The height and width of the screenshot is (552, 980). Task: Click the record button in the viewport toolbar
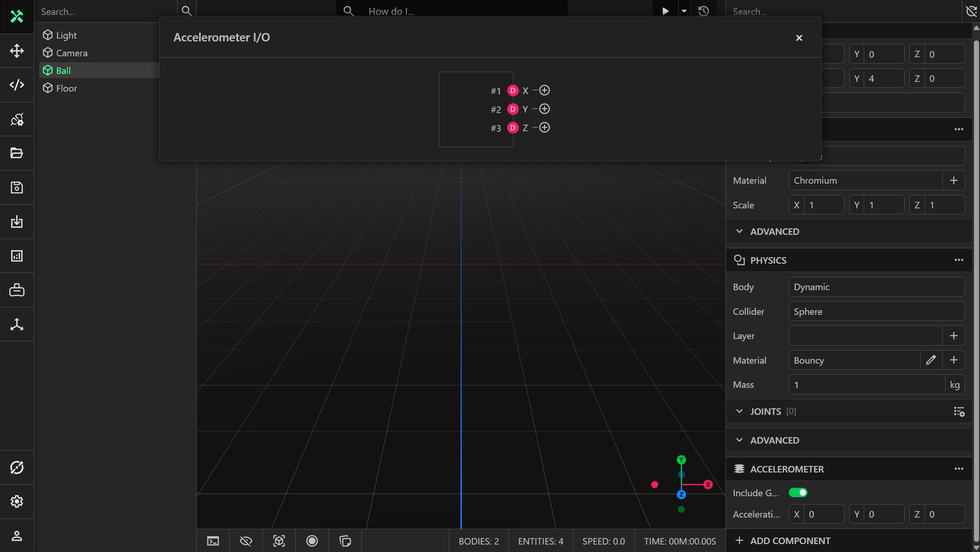312,540
